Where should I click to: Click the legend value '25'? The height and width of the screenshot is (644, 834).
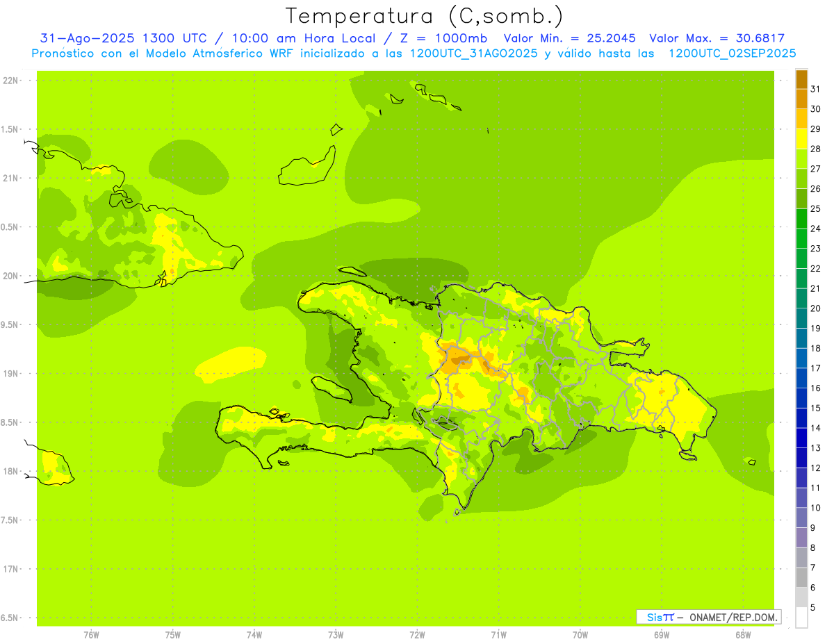coord(815,208)
